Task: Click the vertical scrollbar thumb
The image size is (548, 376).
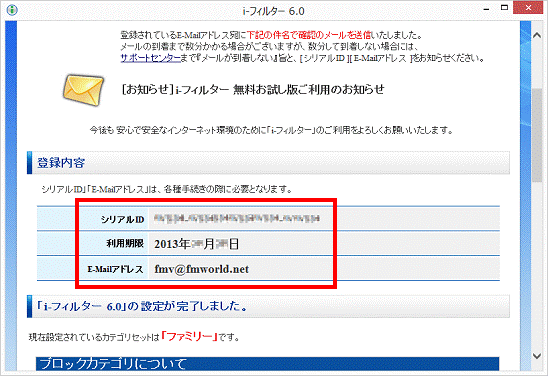Action: pyautogui.click(x=537, y=135)
